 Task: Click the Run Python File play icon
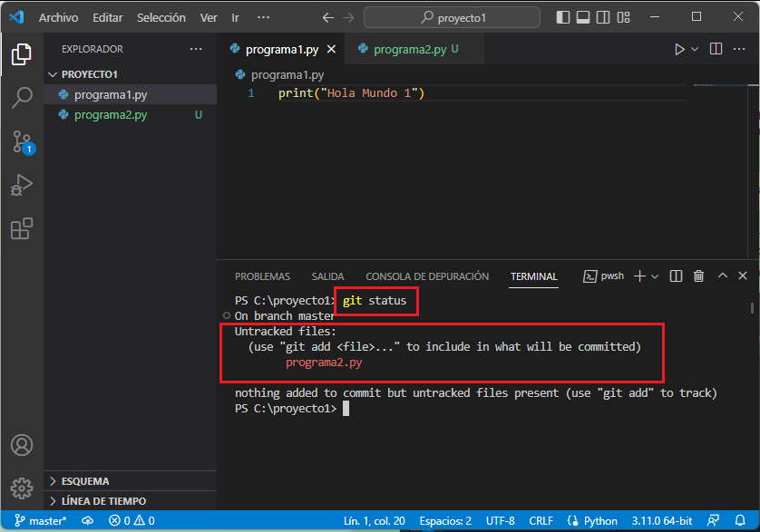[679, 50]
